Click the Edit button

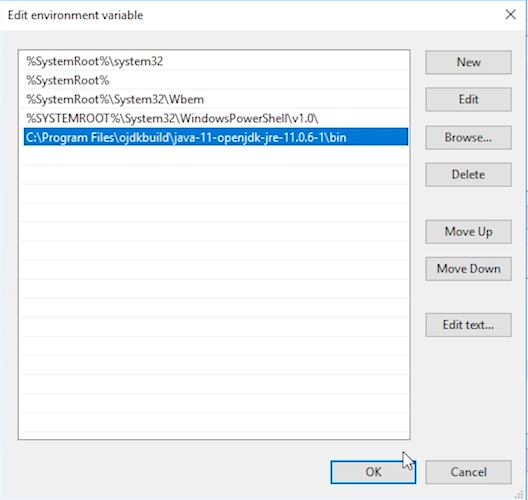click(468, 99)
